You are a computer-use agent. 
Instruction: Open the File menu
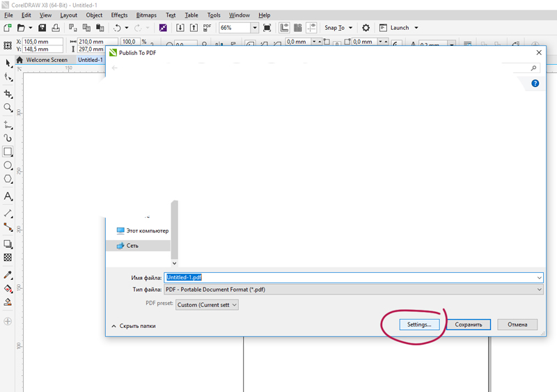pyautogui.click(x=8, y=15)
